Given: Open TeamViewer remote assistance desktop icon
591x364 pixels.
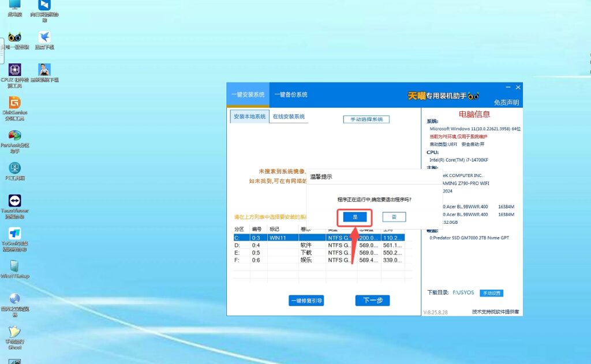Looking at the screenshot, I should pos(15,201).
